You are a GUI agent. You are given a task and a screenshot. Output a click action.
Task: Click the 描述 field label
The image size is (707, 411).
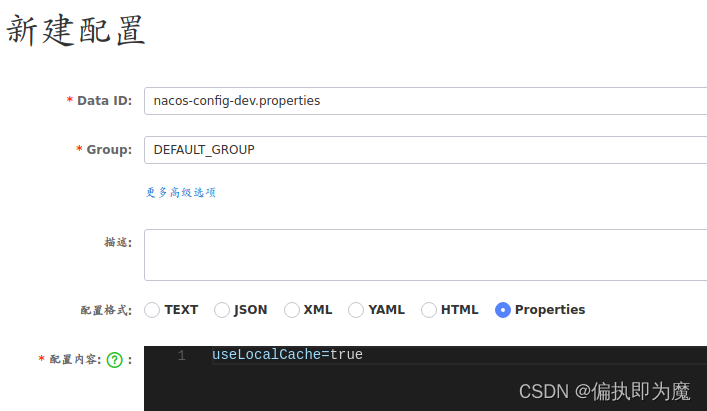pyautogui.click(x=118, y=243)
